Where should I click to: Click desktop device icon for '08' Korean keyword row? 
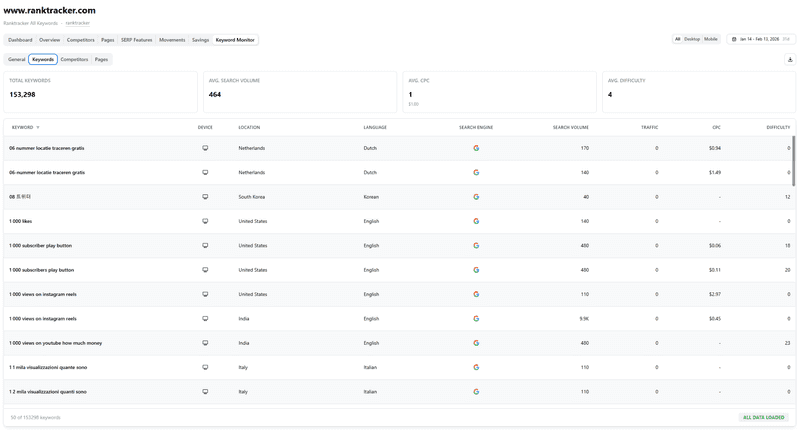click(205, 197)
